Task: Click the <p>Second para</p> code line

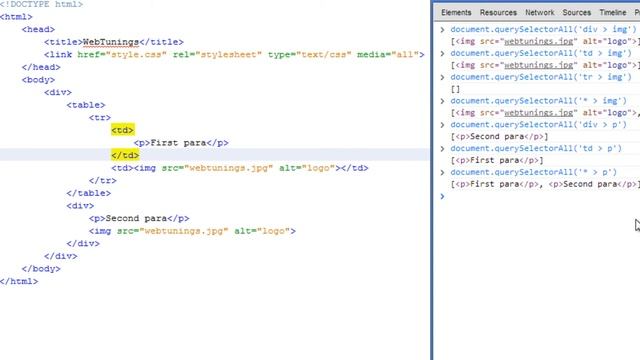Action: click(x=139, y=218)
